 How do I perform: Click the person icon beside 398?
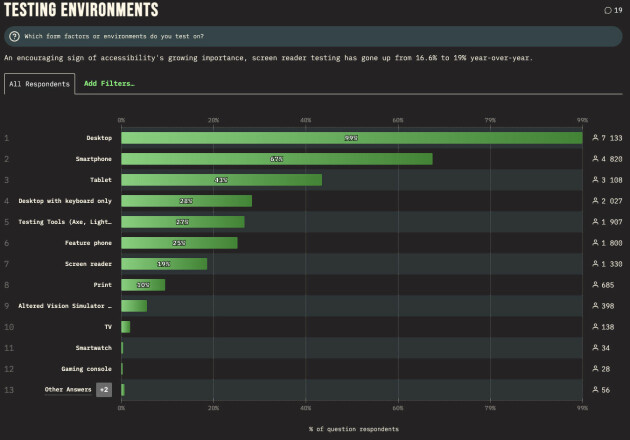tap(595, 306)
